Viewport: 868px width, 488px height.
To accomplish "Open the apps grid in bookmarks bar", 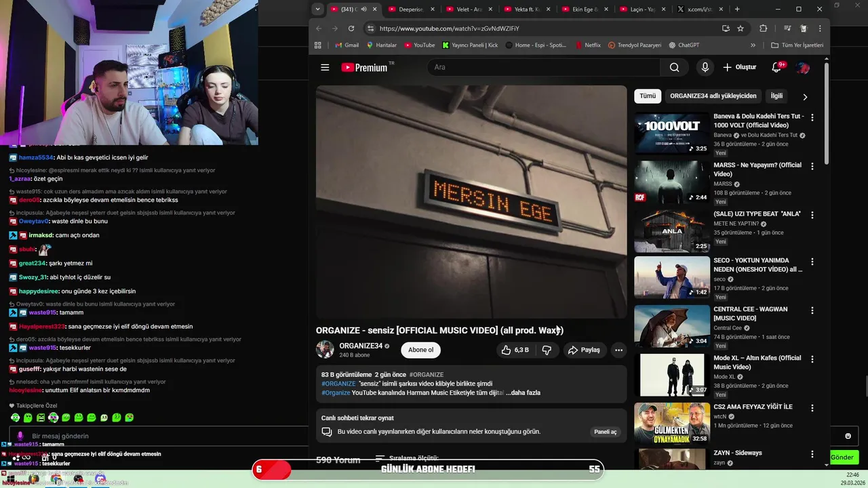I will click(318, 45).
